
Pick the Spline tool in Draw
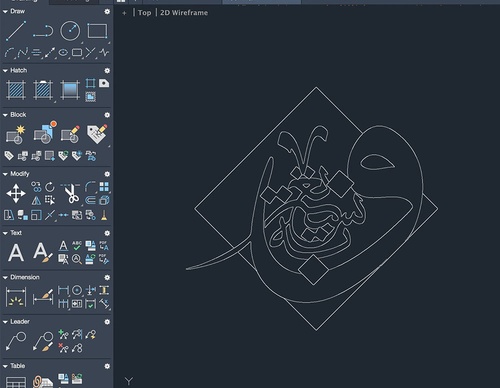click(x=23, y=53)
